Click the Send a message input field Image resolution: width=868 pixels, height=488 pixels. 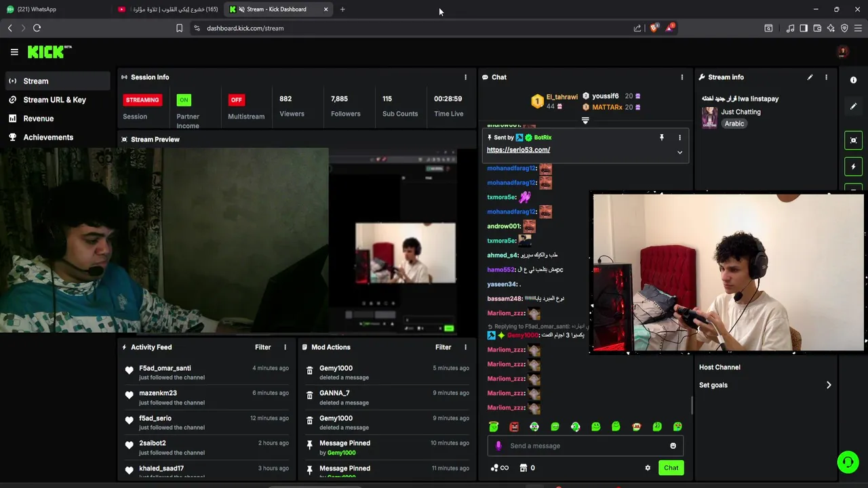click(x=585, y=446)
